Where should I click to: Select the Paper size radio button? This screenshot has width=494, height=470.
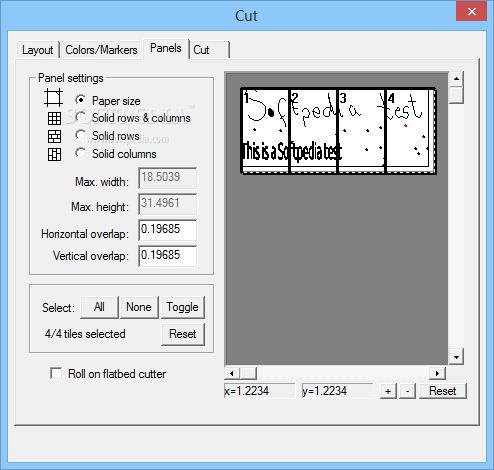pyautogui.click(x=81, y=100)
